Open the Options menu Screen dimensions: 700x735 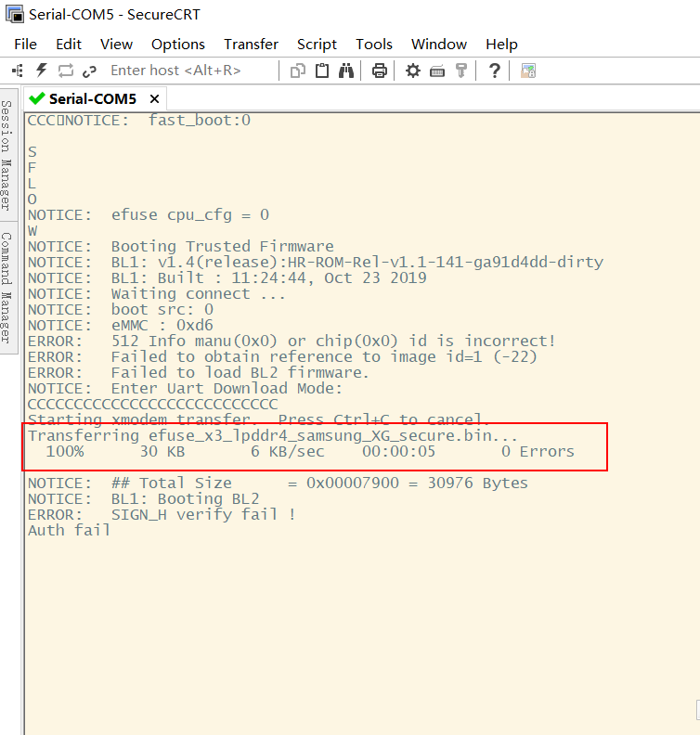point(177,45)
